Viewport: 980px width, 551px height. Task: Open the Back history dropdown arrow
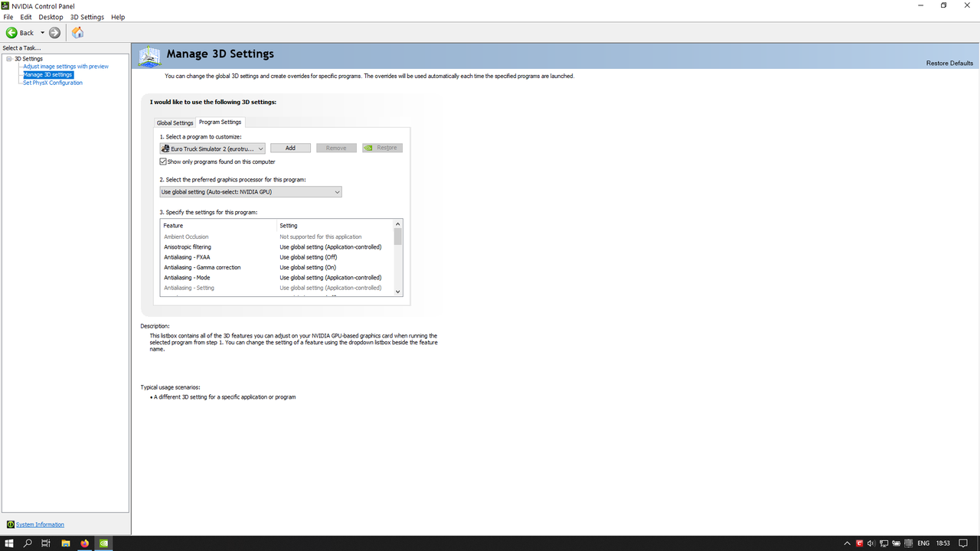click(x=42, y=33)
